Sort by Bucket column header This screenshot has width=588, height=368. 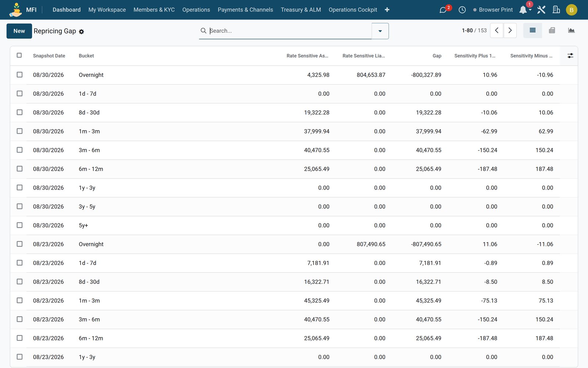[x=86, y=56]
